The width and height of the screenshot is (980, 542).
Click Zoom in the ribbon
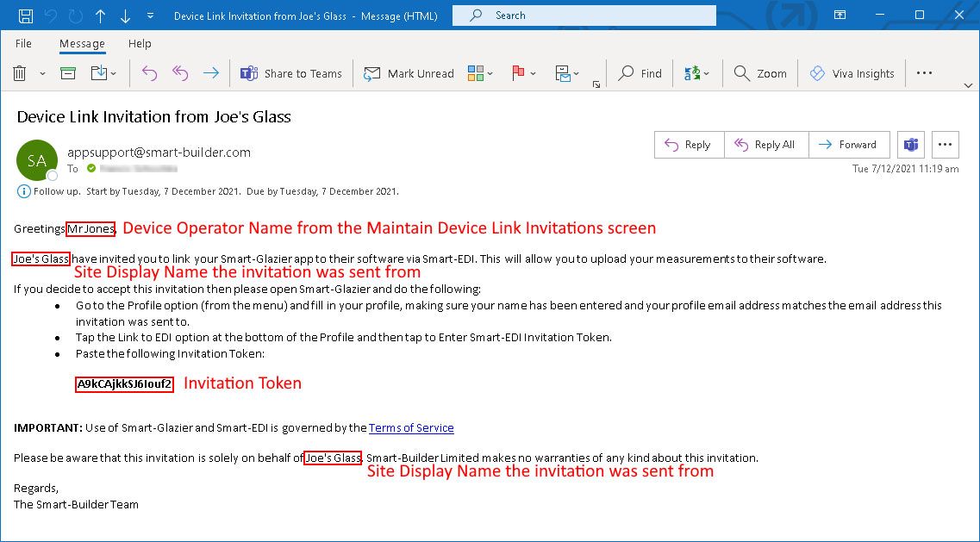click(x=760, y=73)
